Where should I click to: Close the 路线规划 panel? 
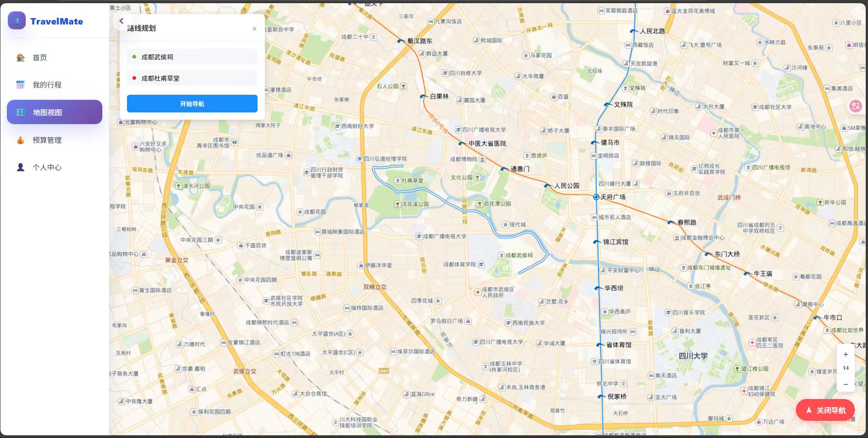254,29
